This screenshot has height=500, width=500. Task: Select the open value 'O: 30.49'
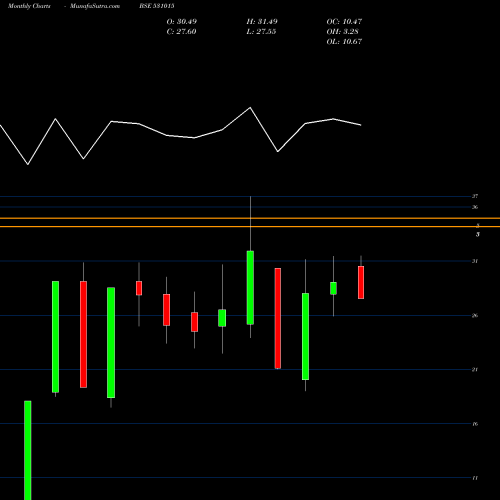pyautogui.click(x=182, y=21)
